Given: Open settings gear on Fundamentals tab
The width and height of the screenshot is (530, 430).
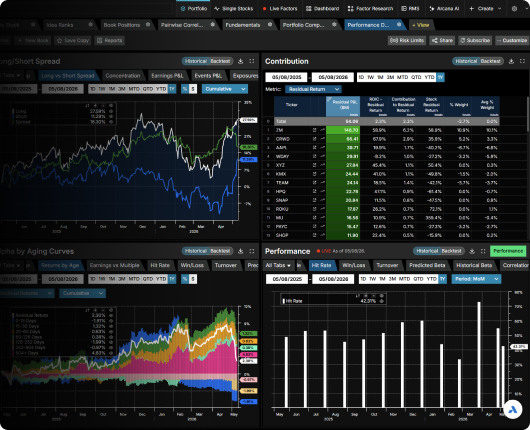Looking at the screenshot, I should 270,25.
